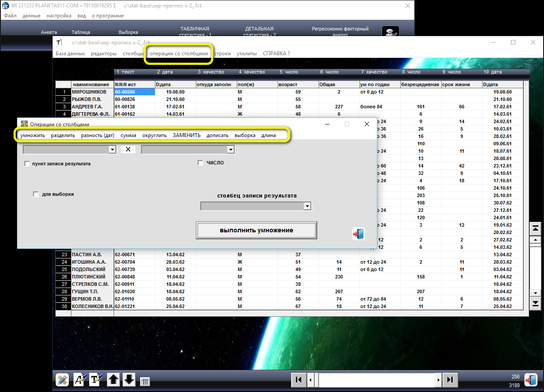
Task: Click exit door icon in Операции со столбцами dialog
Action: point(358,234)
